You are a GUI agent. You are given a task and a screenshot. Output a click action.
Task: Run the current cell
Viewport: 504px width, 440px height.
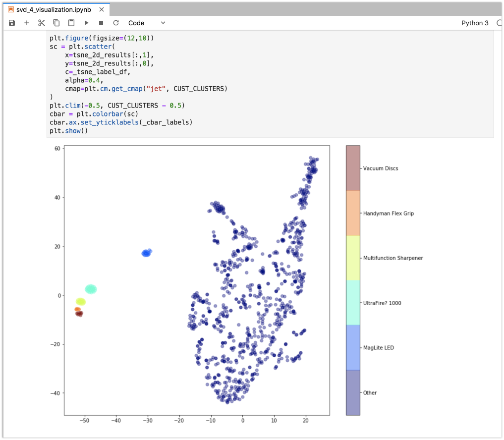[x=85, y=23]
